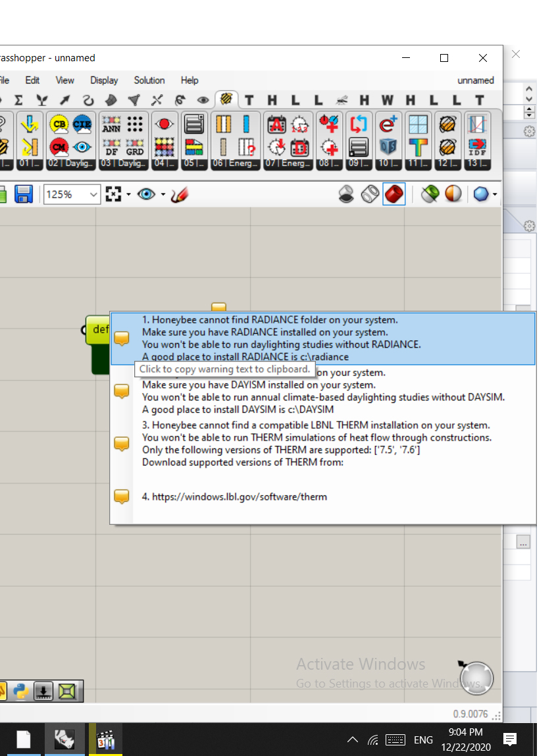Click the blue floppy disk save icon

[x=23, y=194]
